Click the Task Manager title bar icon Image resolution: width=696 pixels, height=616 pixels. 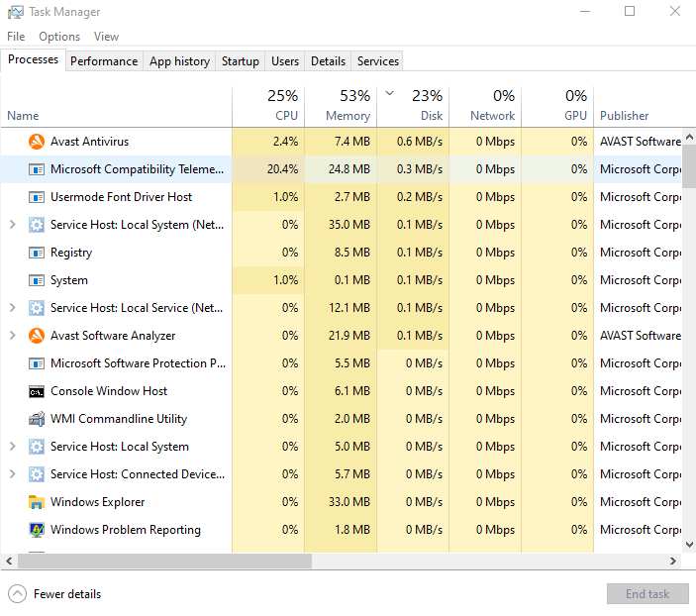point(16,12)
